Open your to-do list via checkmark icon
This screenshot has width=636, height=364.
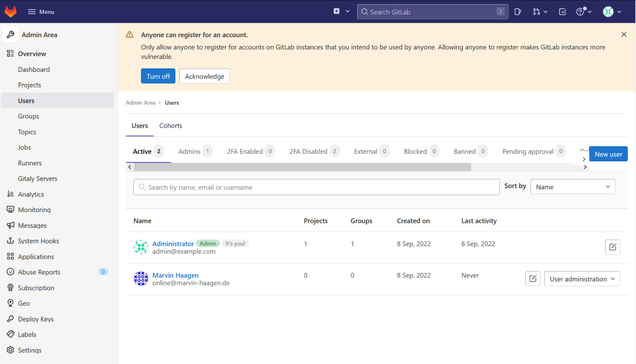(x=562, y=11)
